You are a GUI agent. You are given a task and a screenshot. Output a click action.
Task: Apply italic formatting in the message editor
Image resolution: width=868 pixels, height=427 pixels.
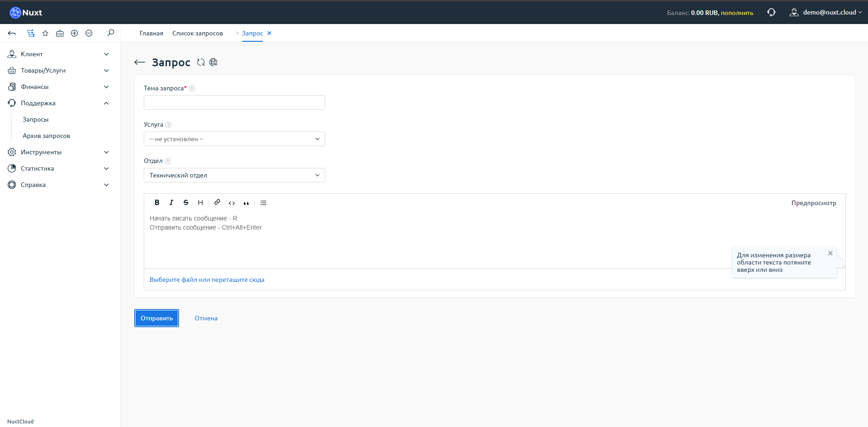171,202
